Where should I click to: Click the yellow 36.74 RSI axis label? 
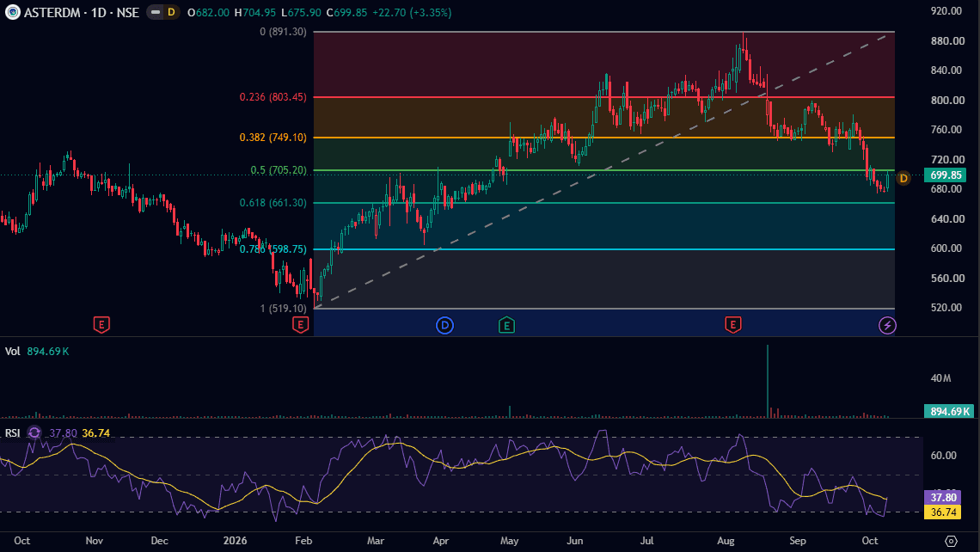942,512
